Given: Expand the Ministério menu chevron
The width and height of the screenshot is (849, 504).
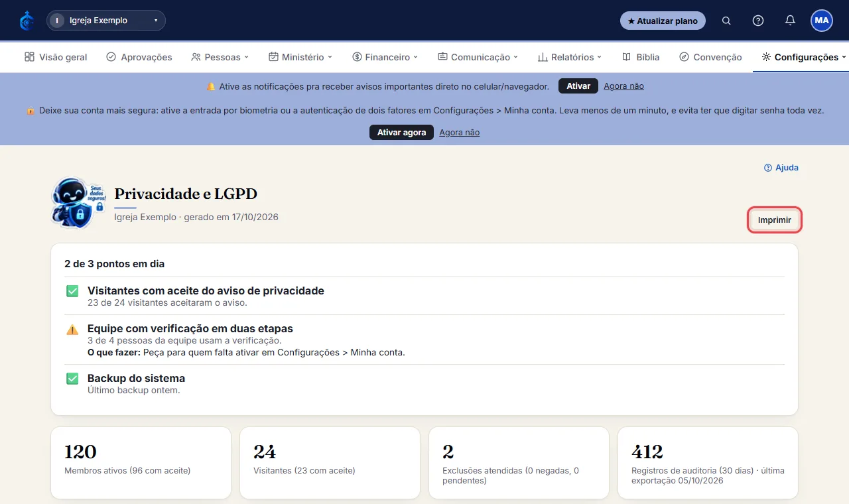Looking at the screenshot, I should point(330,57).
